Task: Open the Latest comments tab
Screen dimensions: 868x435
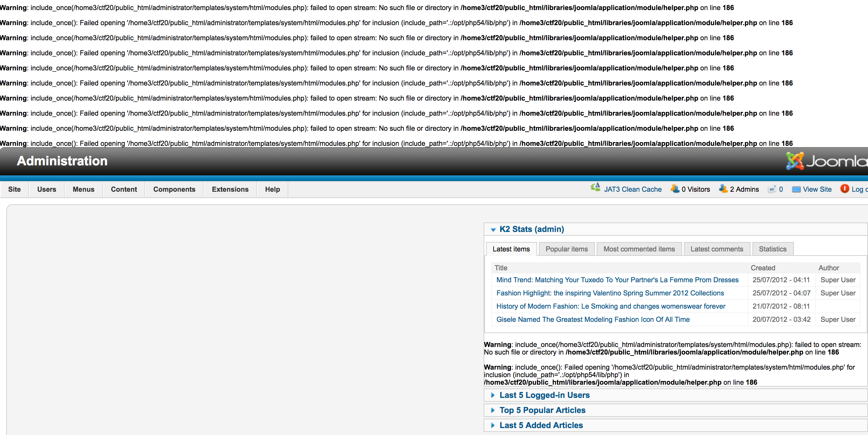Action: point(717,249)
